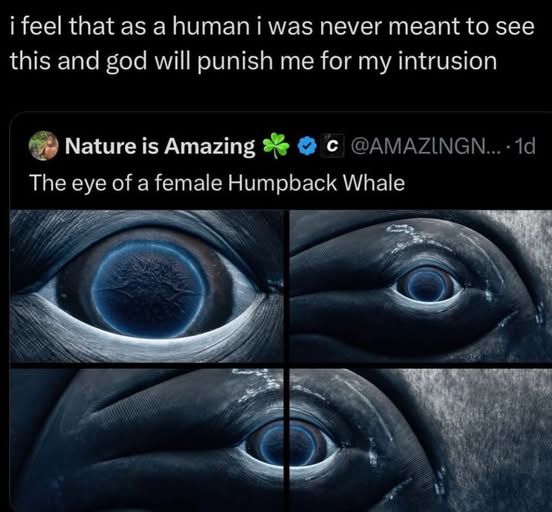The height and width of the screenshot is (512, 552).
Task: Click the blue iris in the close-up eye
Action: (x=150, y=288)
